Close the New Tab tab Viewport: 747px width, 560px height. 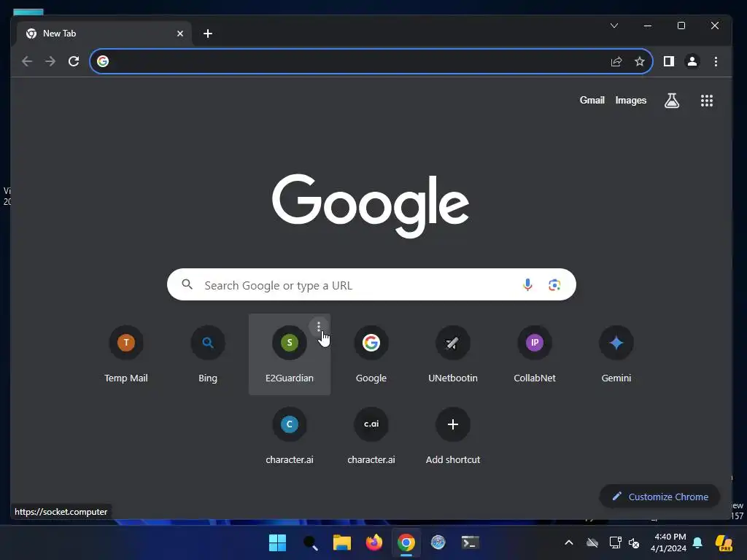click(x=180, y=34)
